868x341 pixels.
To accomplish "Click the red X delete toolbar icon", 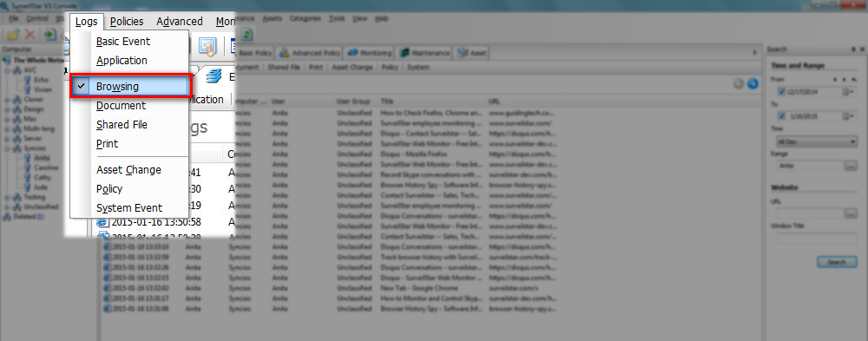I will (30, 35).
